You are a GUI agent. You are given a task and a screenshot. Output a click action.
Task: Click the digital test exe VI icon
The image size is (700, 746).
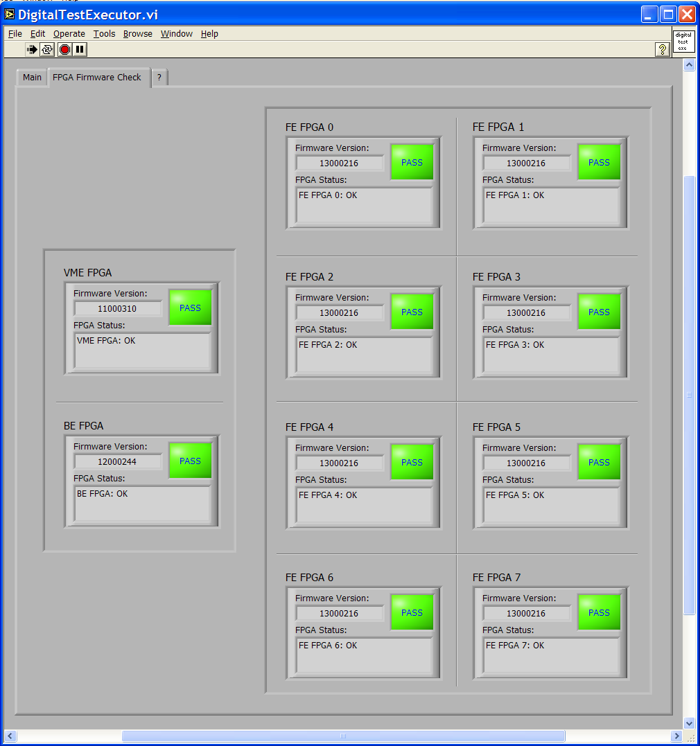(x=683, y=41)
